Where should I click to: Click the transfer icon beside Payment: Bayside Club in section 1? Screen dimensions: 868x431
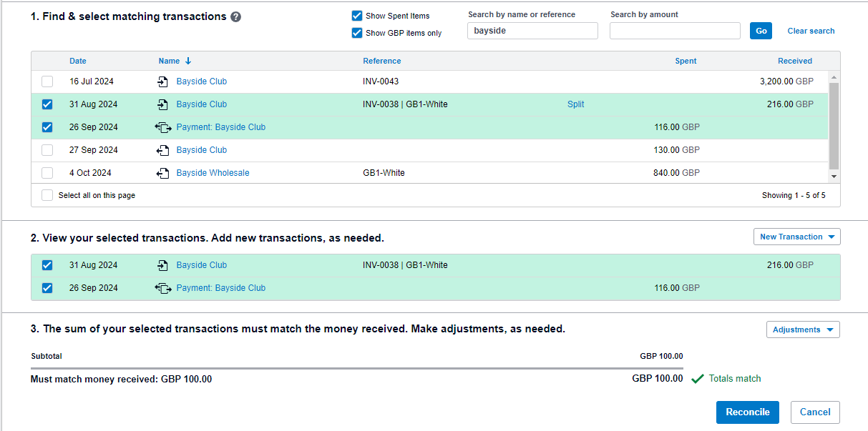[163, 127]
